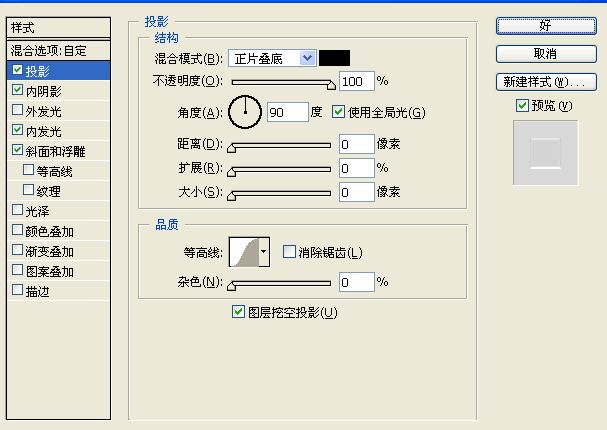The height and width of the screenshot is (430, 607).
Task: Click the style preview thumbnail
Action: click(x=545, y=153)
